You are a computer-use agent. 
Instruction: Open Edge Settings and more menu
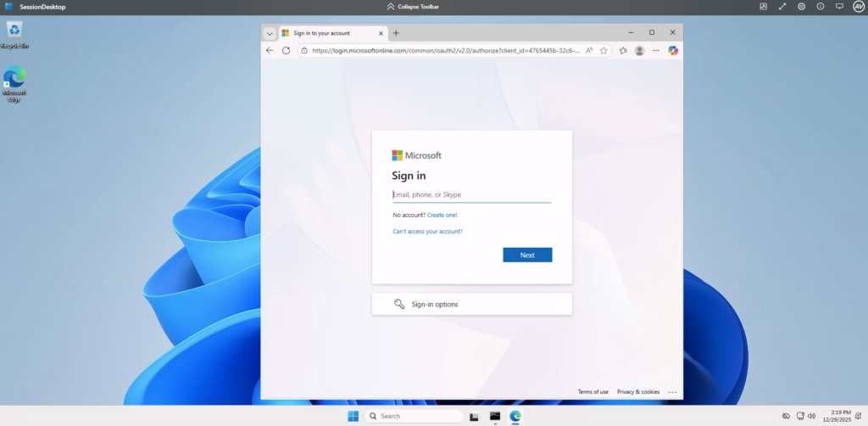click(x=655, y=50)
